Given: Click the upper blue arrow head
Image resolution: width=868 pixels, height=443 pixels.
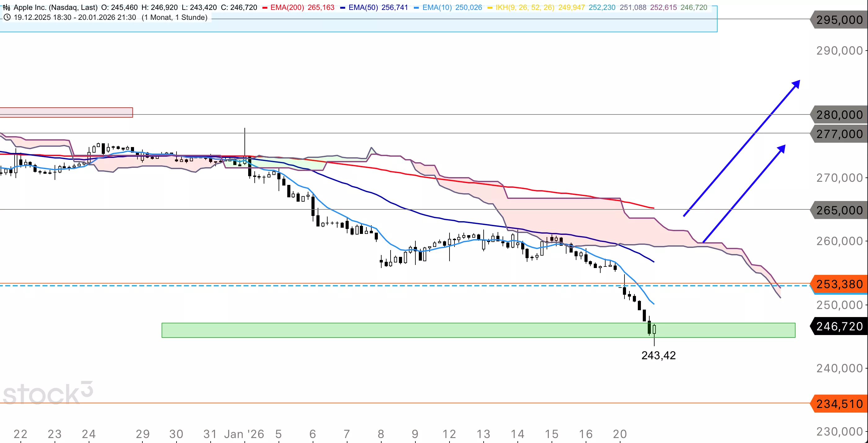Looking at the screenshot, I should click(x=796, y=84).
